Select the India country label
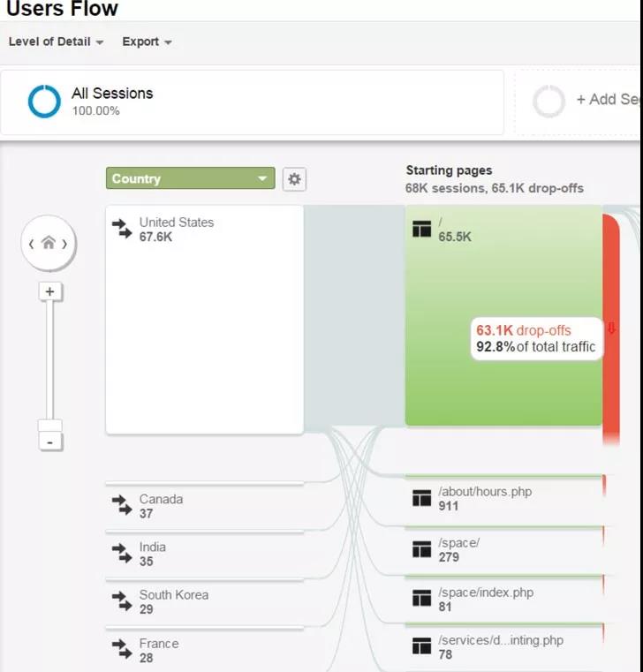643x672 pixels. click(x=153, y=547)
